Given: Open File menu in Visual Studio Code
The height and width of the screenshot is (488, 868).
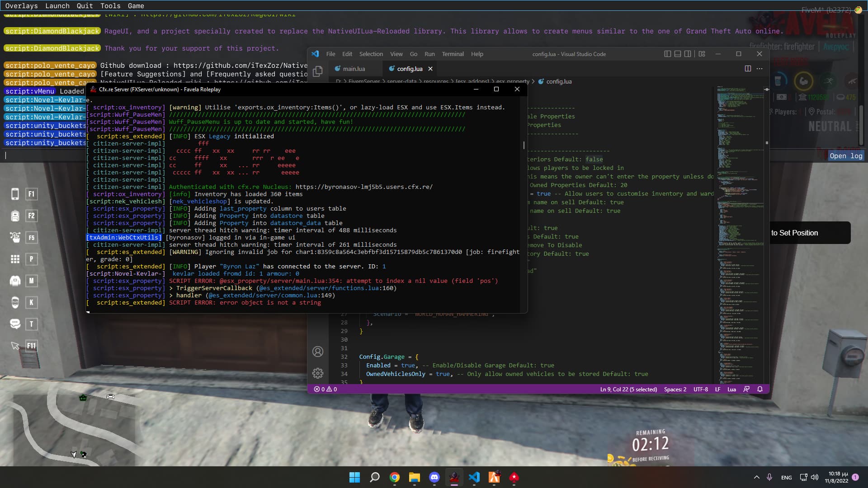Looking at the screenshot, I should [x=330, y=54].
